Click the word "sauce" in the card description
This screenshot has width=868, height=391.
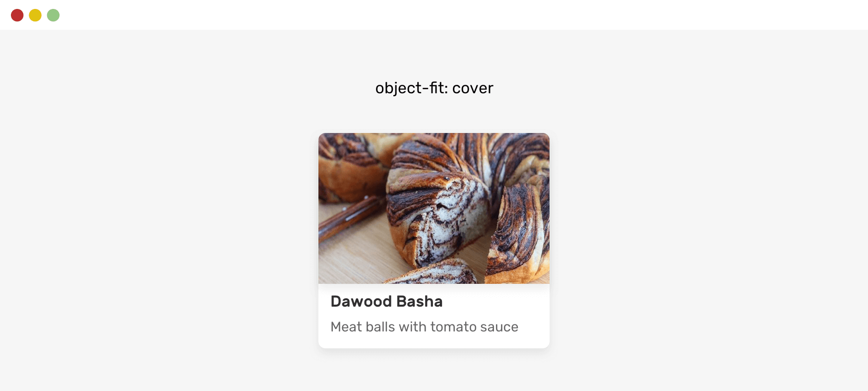click(499, 326)
